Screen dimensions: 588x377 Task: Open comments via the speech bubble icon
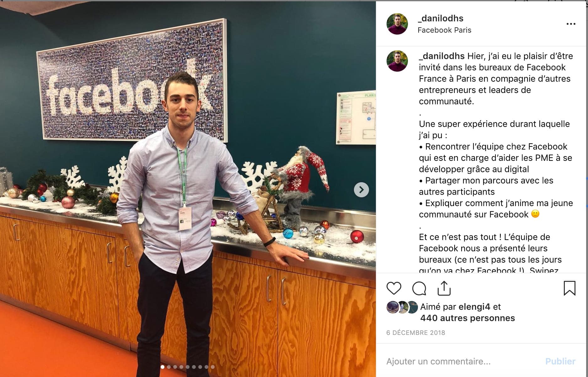point(419,288)
